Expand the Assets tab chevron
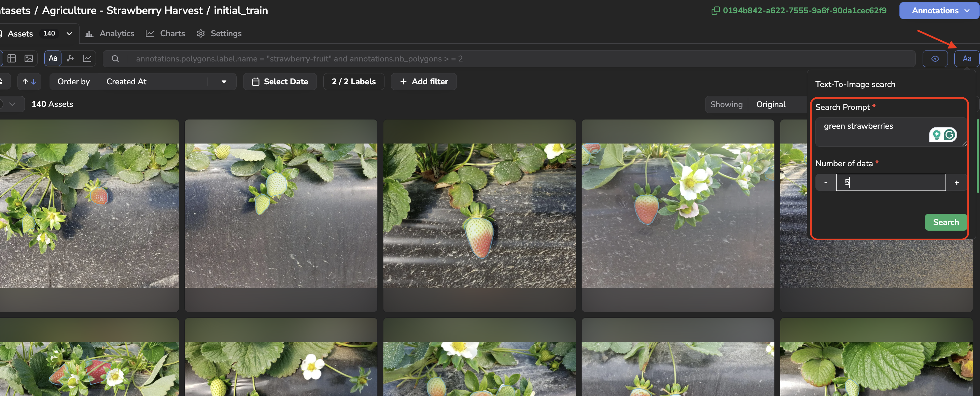 (69, 33)
